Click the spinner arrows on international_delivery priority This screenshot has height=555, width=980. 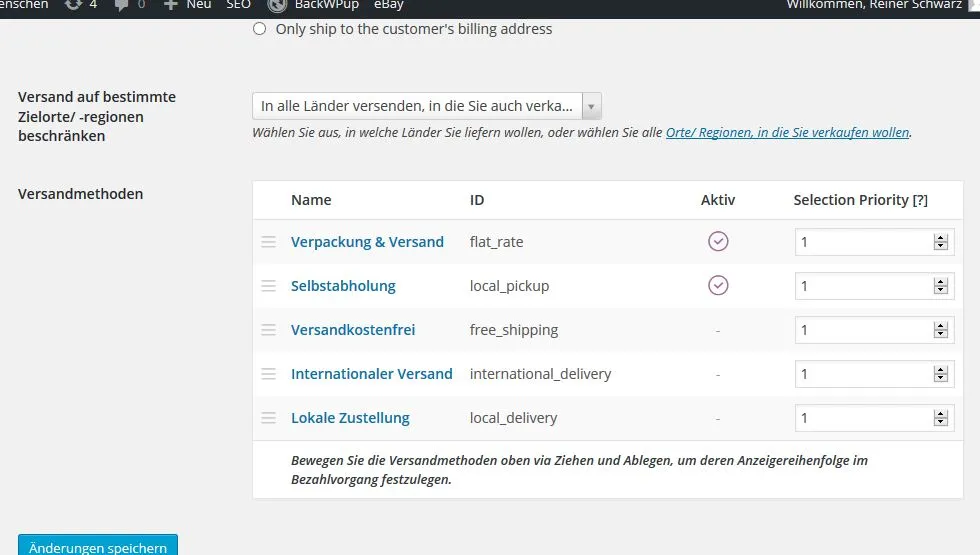tap(941, 374)
